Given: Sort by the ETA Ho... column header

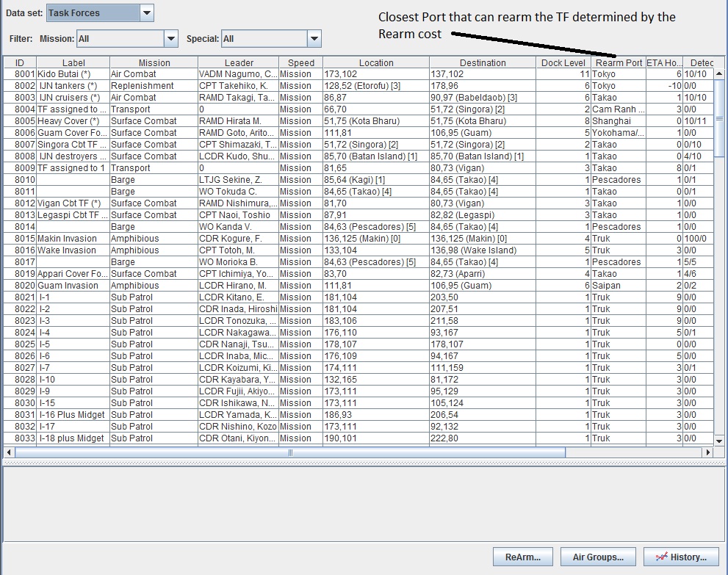Looking at the screenshot, I should 664,62.
